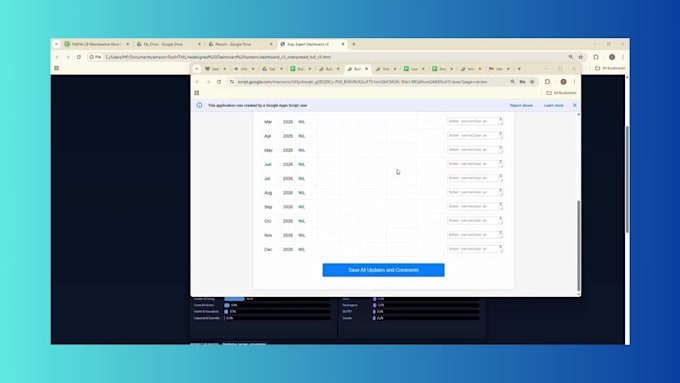Click the comment box in the Jul row
Image resolution: width=680 pixels, height=383 pixels.
click(474, 178)
